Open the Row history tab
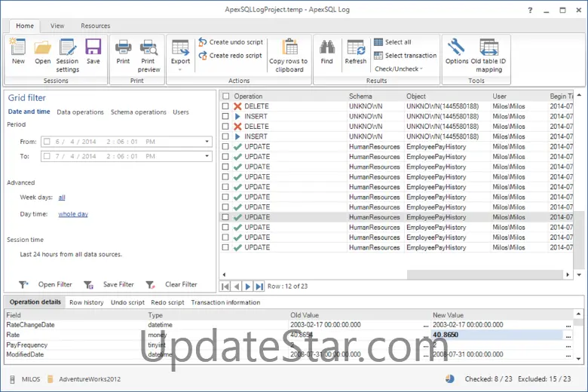Screen dimensions: 588x392 pyautogui.click(x=86, y=302)
